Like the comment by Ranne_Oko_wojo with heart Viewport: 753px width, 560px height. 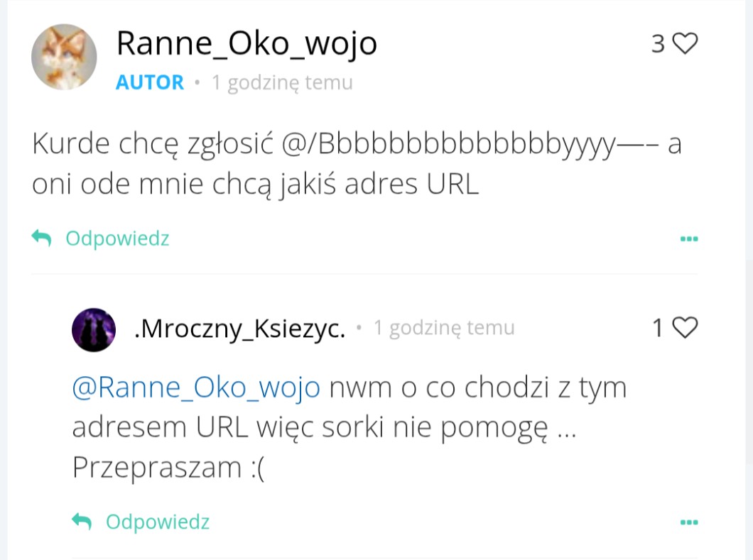pyautogui.click(x=686, y=44)
